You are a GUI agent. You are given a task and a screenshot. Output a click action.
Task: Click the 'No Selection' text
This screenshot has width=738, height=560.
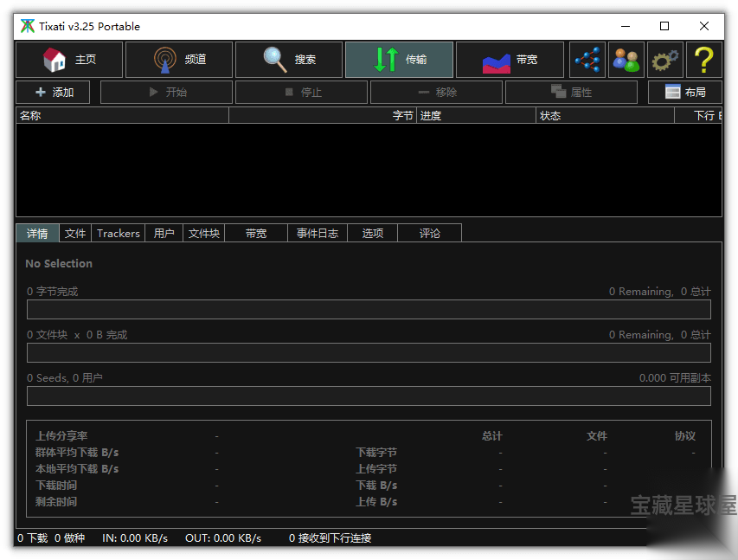tap(59, 264)
